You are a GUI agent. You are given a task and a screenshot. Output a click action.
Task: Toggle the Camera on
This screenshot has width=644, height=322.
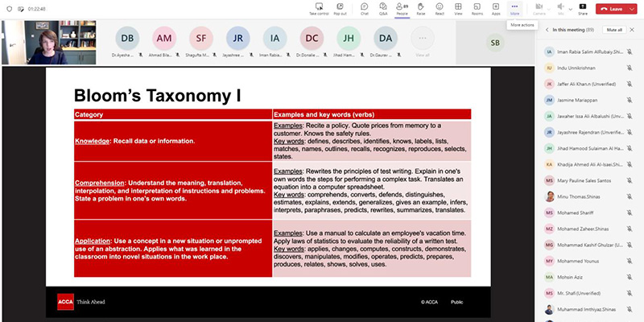[x=539, y=8]
